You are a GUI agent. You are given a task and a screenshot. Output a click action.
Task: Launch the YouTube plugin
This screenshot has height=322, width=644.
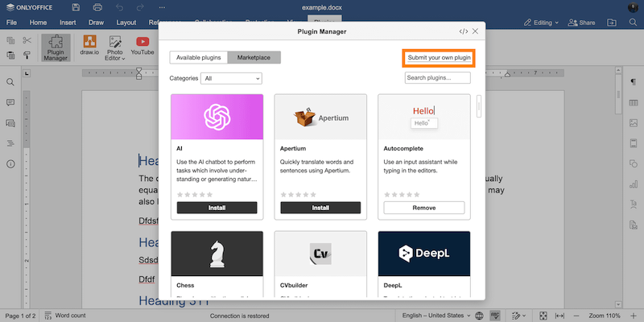142,47
